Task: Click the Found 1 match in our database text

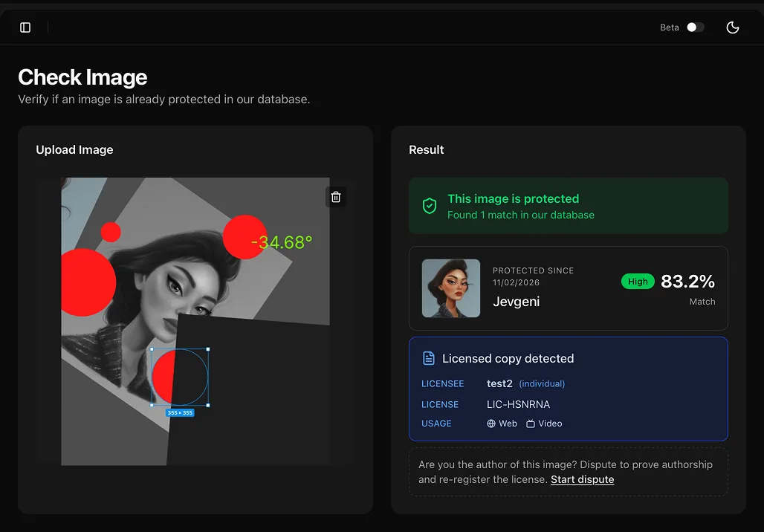Action: [521, 215]
